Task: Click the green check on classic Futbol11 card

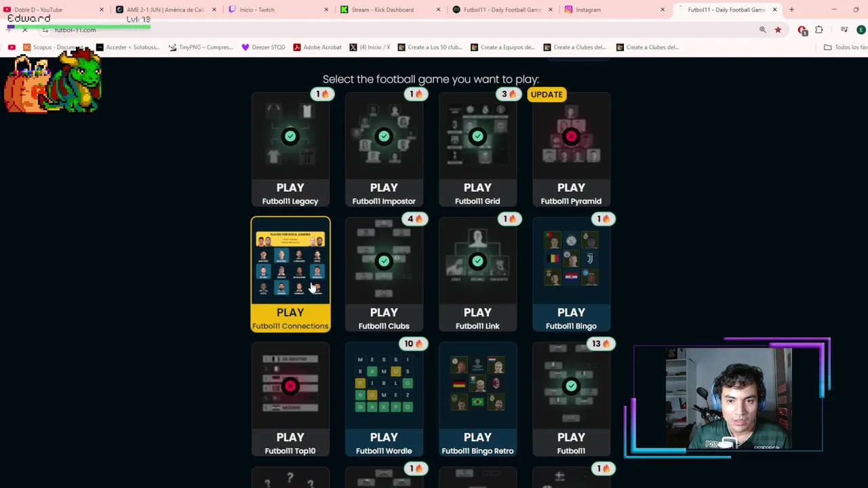Action: pyautogui.click(x=571, y=386)
